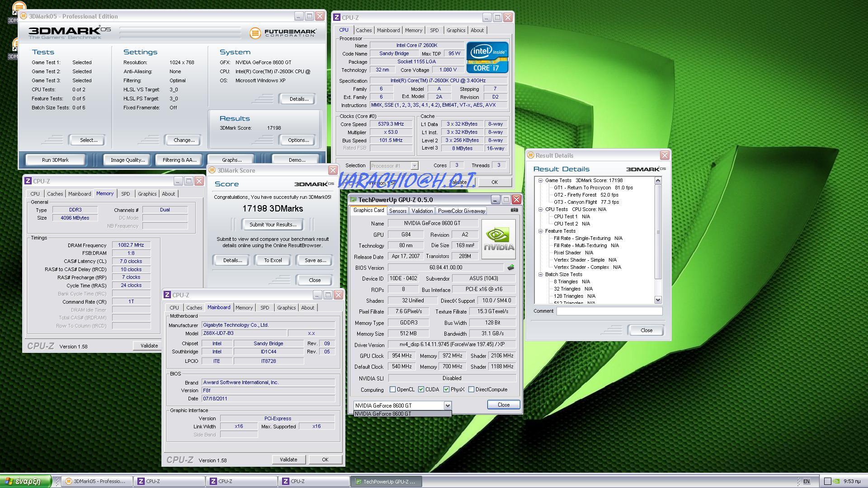Click the CPU-Z Mainboard window title icon
Image resolution: width=868 pixels, height=488 pixels.
pyautogui.click(x=167, y=295)
